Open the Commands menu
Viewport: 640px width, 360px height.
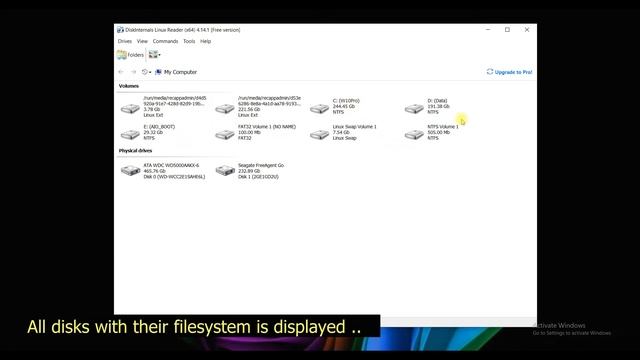165,41
